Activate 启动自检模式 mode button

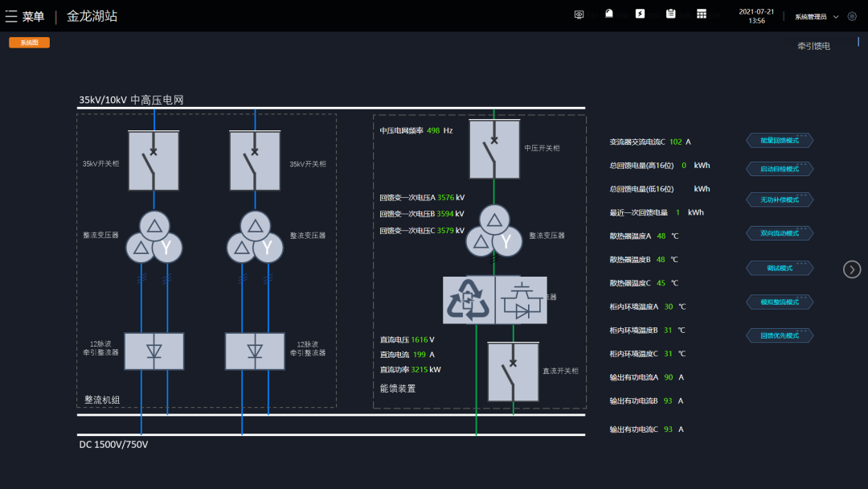coord(780,170)
